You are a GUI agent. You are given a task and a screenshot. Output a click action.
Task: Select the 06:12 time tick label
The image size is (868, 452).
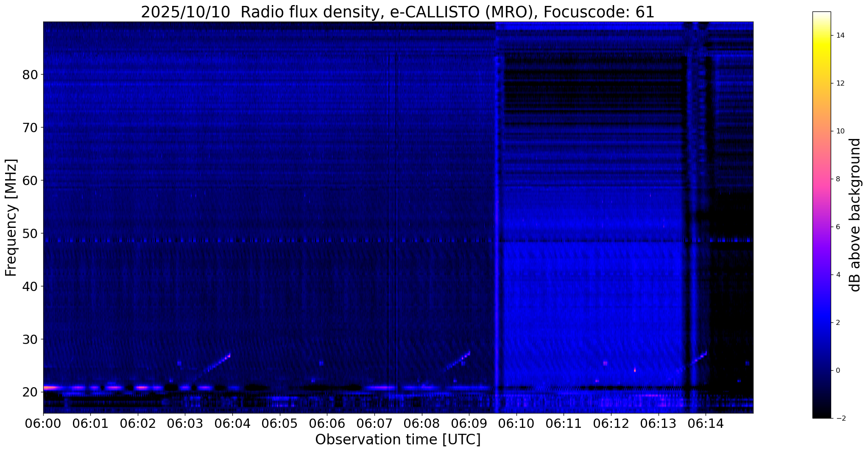point(611,424)
